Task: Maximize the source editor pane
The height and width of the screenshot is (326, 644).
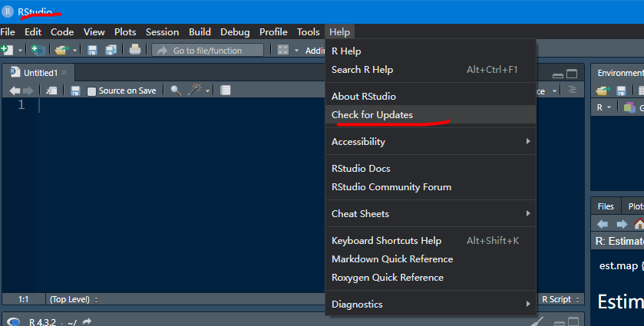Action: coord(572,74)
